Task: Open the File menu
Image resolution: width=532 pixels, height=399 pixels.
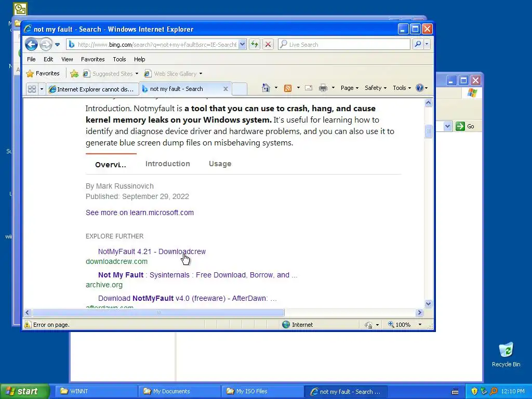Action: (31, 59)
